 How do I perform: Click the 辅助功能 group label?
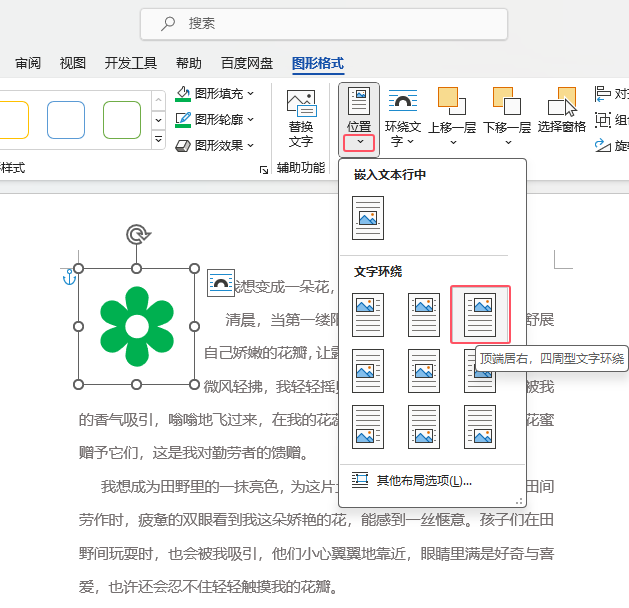tap(301, 167)
